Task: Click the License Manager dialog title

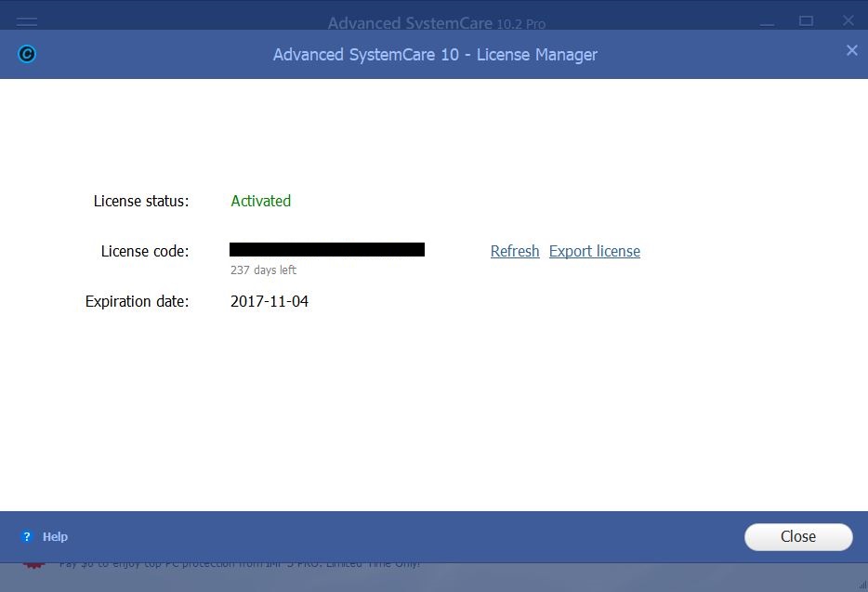Action: [x=435, y=55]
